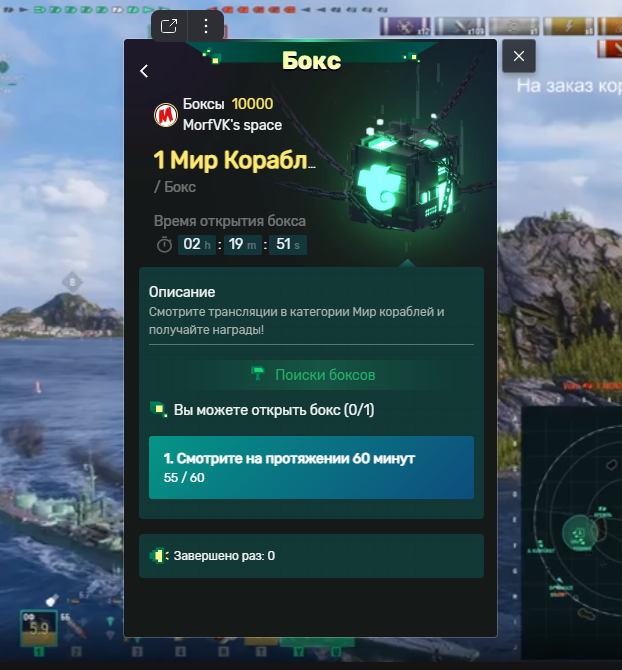The height and width of the screenshot is (670, 622).
Task: Click the glowing green chained box image
Action: [406, 175]
